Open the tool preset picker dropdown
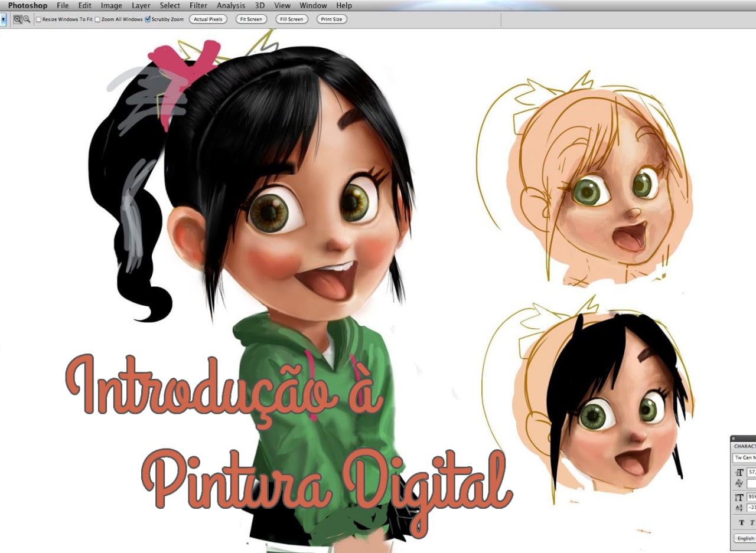756x553 pixels. [x=3, y=19]
